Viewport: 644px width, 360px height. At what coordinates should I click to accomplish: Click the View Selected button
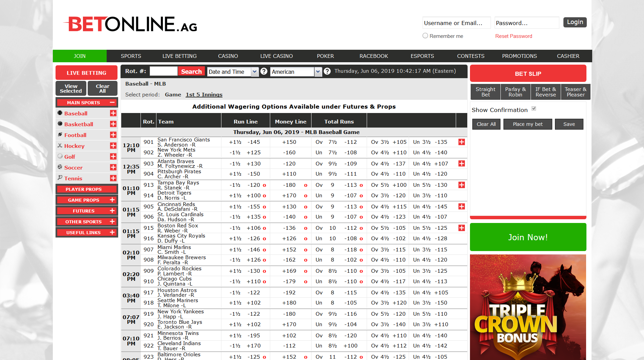coord(71,89)
